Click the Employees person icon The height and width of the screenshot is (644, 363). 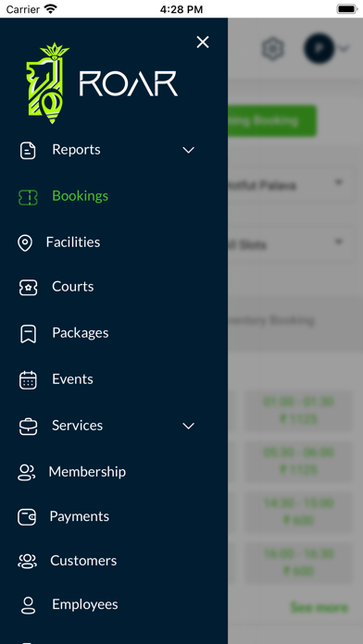(x=28, y=605)
